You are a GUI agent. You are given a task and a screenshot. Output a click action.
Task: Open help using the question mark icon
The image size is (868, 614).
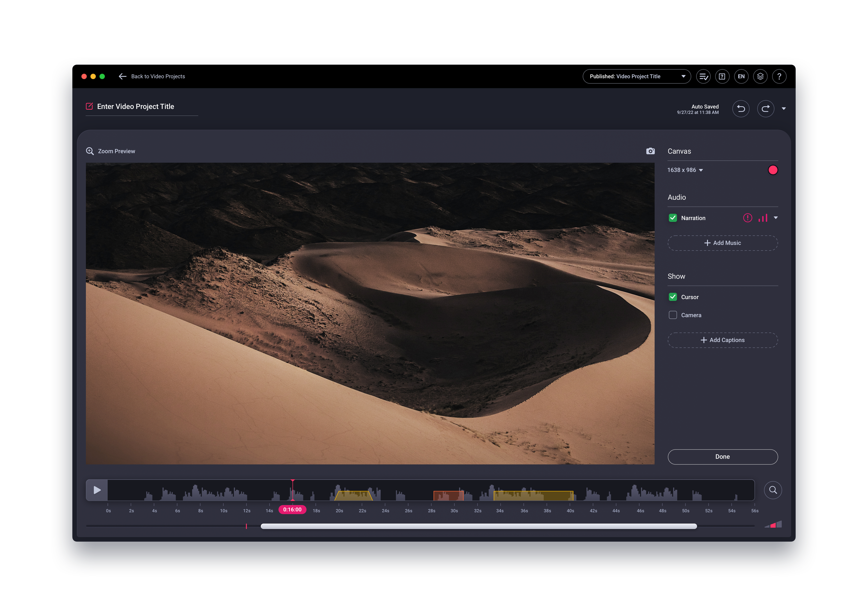click(779, 76)
